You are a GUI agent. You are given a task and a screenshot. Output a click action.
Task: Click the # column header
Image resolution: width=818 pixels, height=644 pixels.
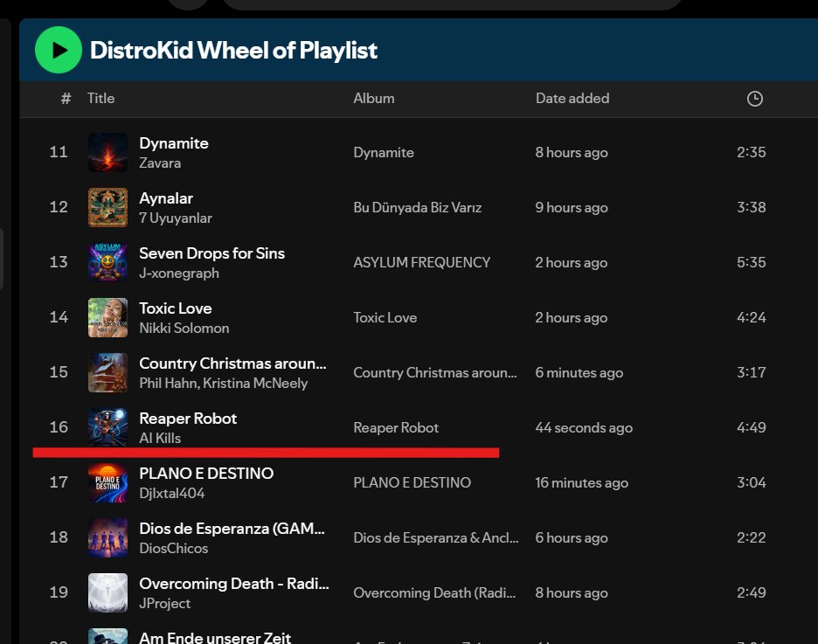click(x=65, y=98)
